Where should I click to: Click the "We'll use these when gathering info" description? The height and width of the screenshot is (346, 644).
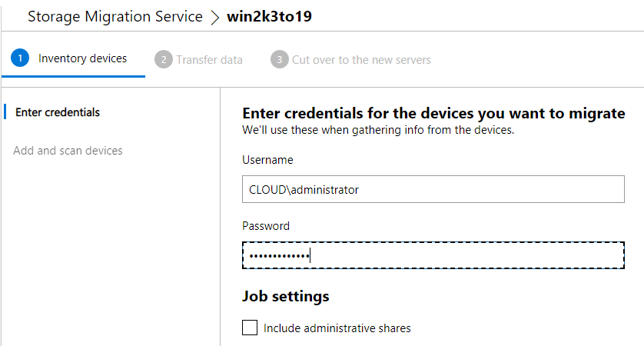pos(377,130)
